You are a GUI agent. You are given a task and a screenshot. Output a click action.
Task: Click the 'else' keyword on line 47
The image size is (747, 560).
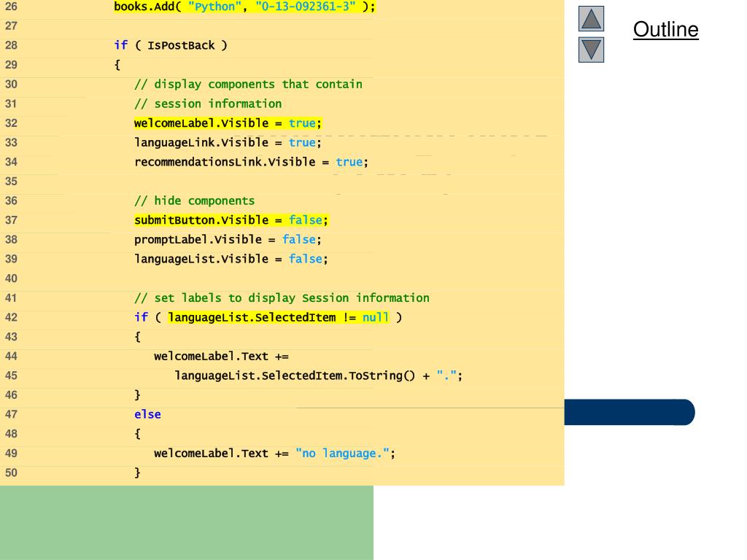[147, 415]
